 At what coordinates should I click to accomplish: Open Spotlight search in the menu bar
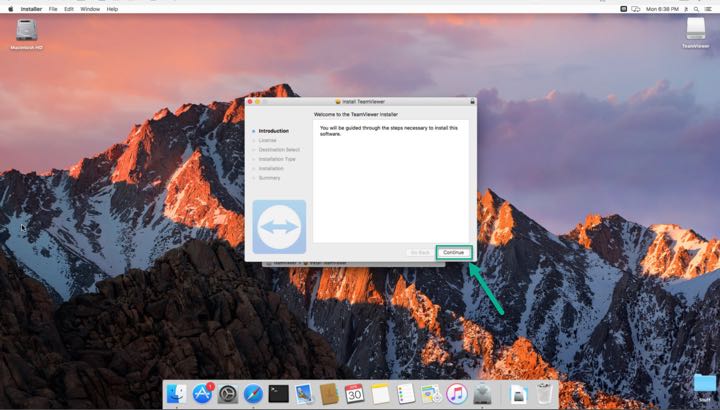697,9
